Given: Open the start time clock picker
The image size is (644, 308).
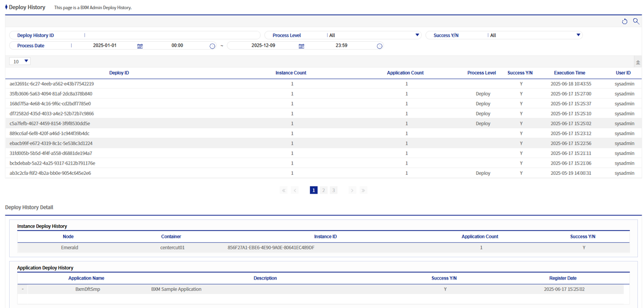Looking at the screenshot, I should (213, 46).
